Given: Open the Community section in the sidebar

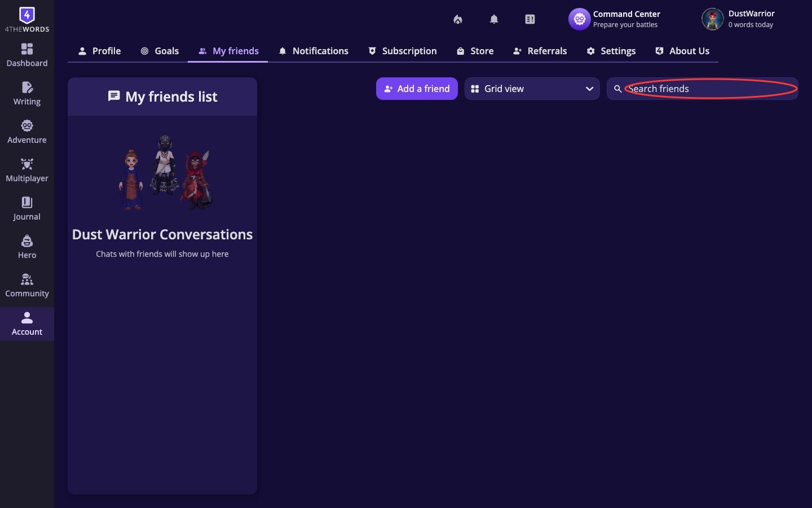Looking at the screenshot, I should (27, 284).
